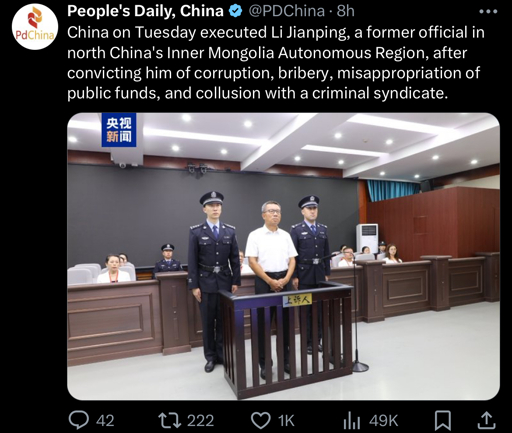The image size is (512, 433).
Task: Open the reply comment icon
Action: pyautogui.click(x=79, y=420)
